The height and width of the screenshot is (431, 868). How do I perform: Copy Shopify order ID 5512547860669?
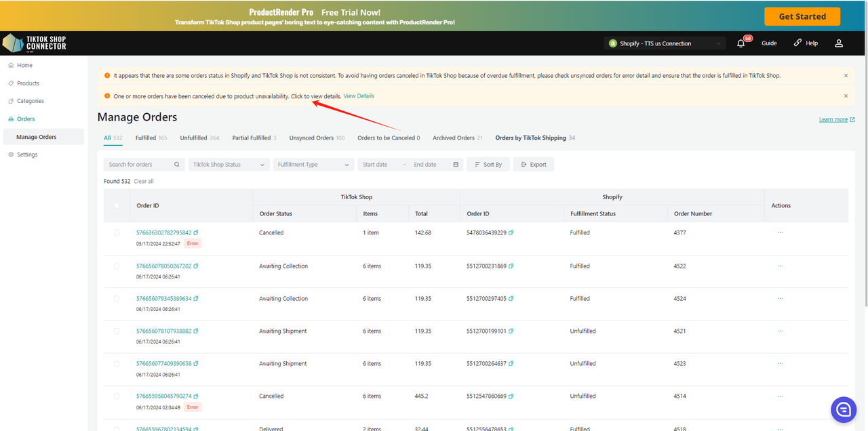coord(511,396)
